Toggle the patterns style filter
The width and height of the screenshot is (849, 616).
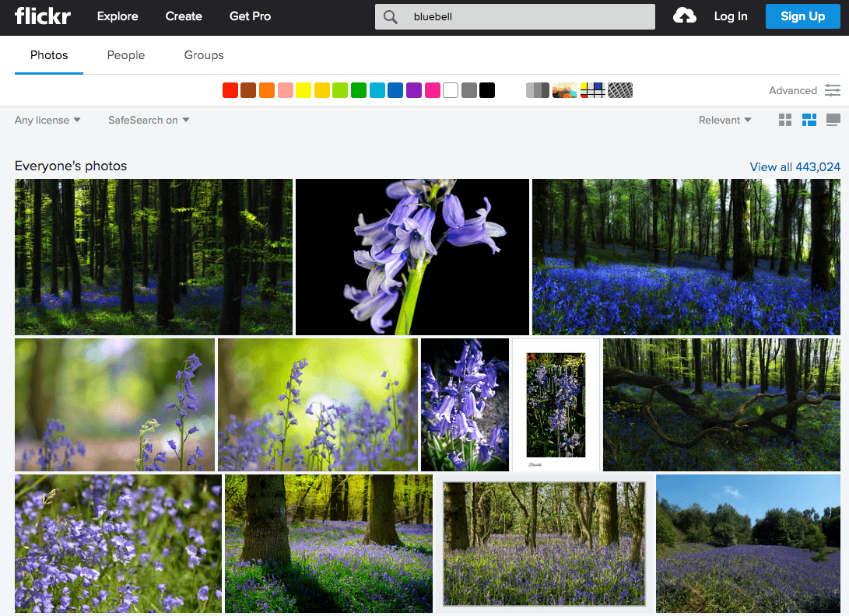[620, 90]
